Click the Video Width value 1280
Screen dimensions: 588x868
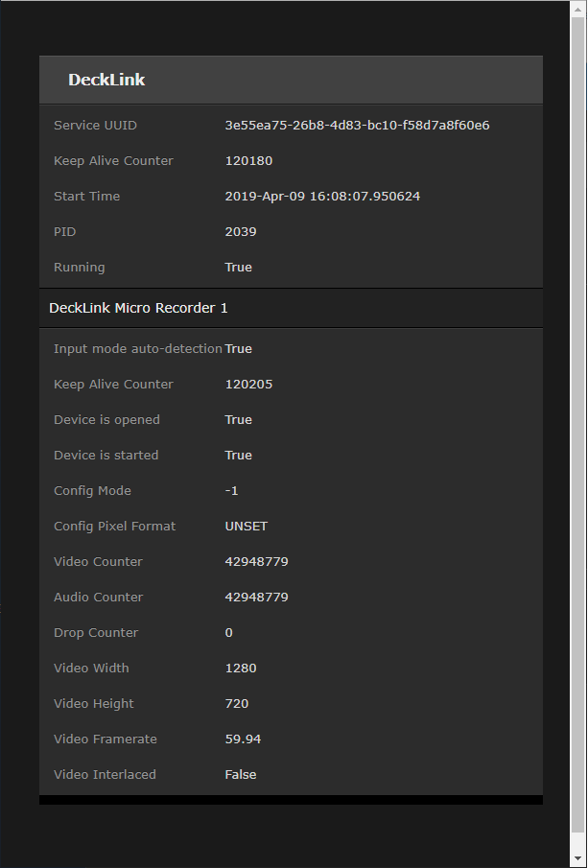click(x=241, y=669)
